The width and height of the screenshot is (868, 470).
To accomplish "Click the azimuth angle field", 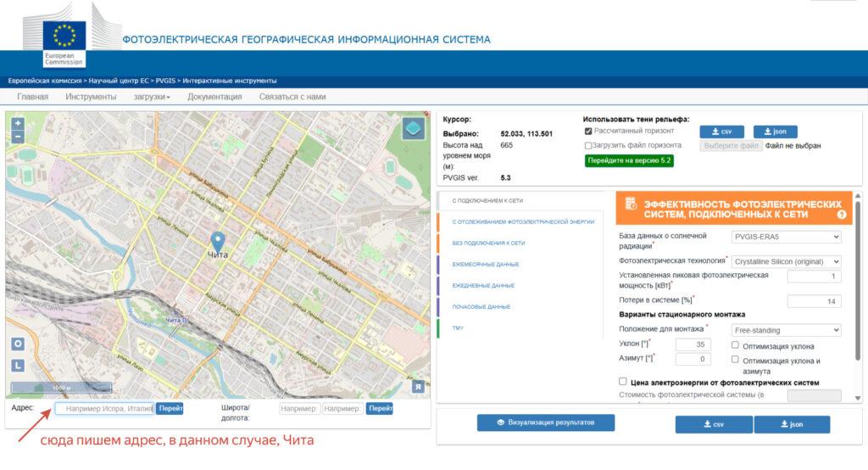I will pos(693,359).
